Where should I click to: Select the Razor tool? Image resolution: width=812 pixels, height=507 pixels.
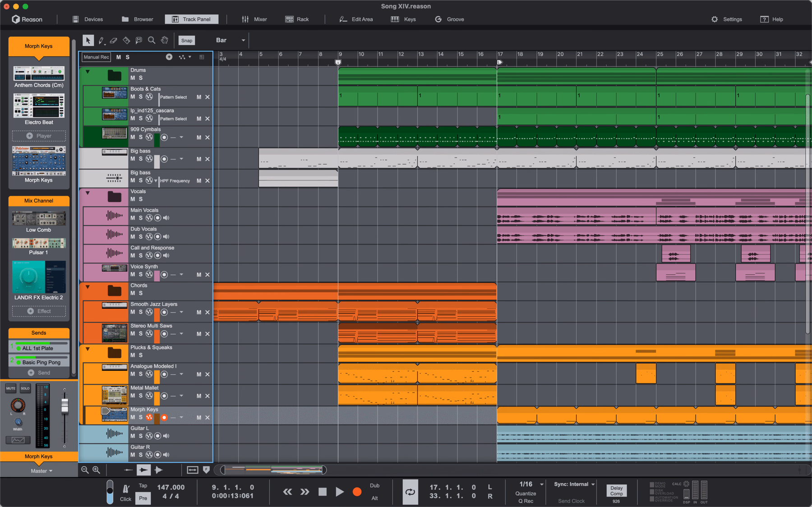[126, 41]
